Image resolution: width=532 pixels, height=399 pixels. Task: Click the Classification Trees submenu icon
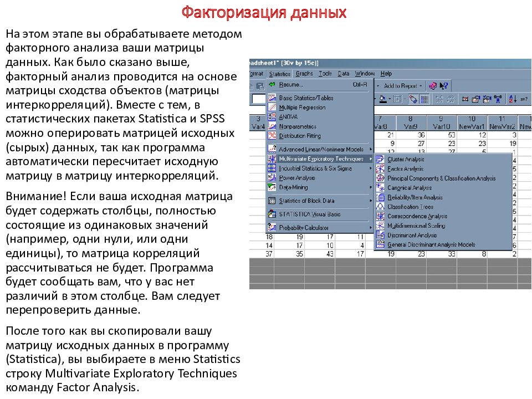click(x=380, y=207)
